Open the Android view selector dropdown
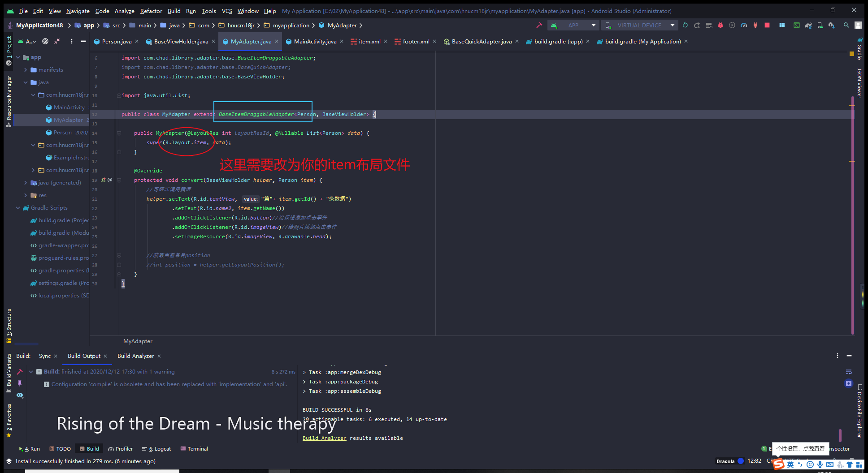 coord(27,41)
